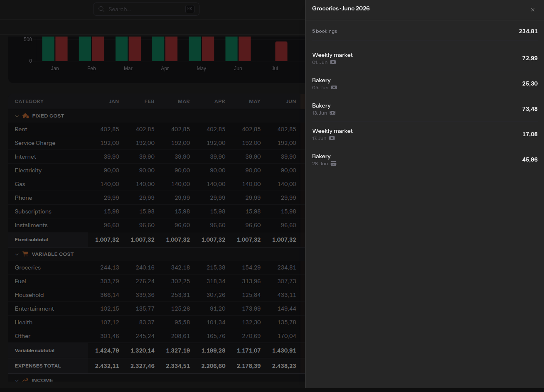
Task: Click the cash icon beside 05. Jun
Action: pyautogui.click(x=334, y=88)
